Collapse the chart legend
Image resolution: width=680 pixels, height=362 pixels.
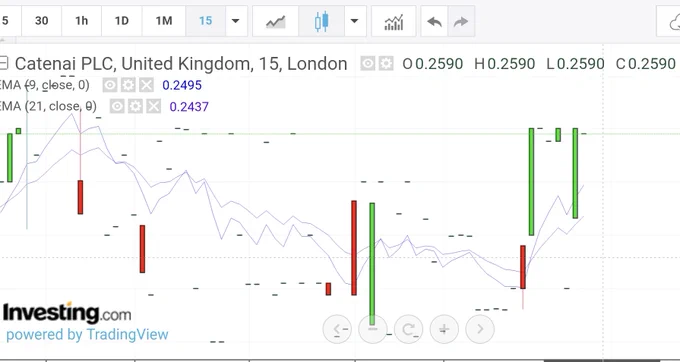(3, 63)
